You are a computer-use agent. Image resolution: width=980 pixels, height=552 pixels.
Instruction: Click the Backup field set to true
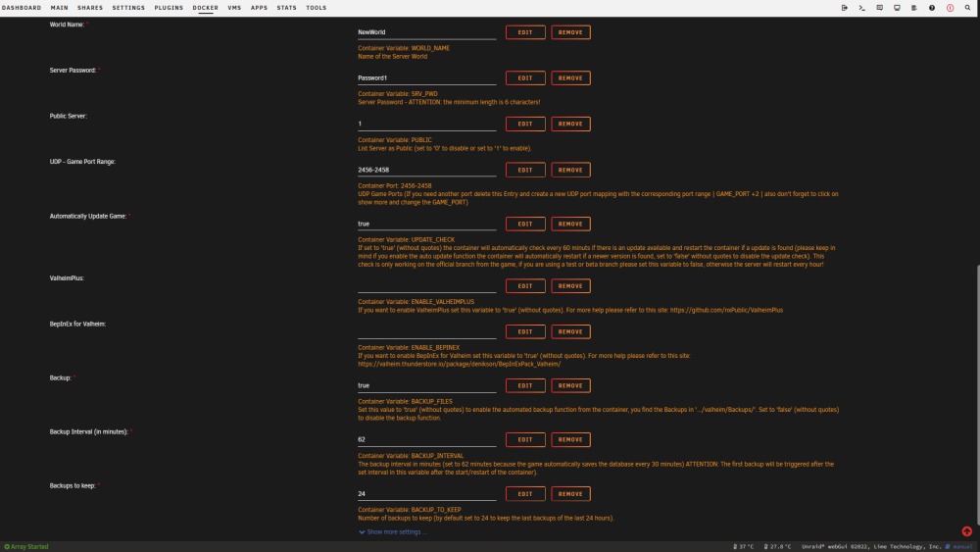click(427, 385)
